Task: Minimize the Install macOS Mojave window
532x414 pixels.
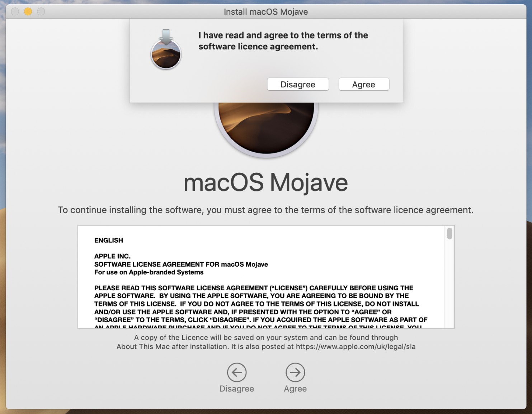Action: tap(28, 11)
